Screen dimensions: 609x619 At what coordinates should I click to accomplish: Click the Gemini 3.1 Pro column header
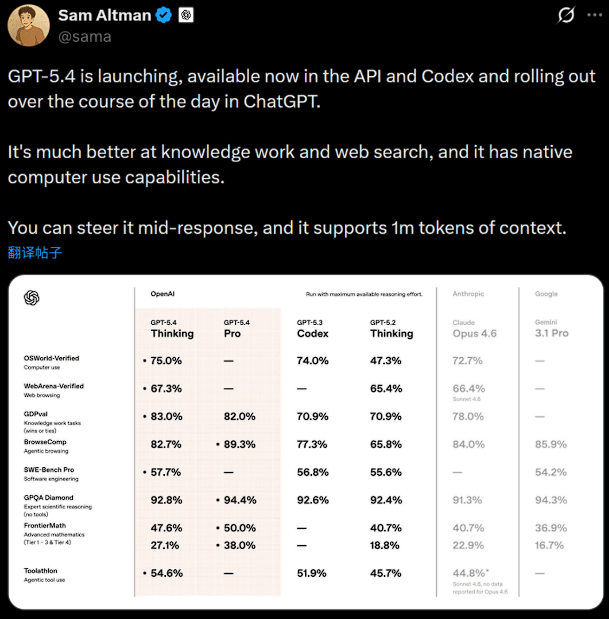pyautogui.click(x=551, y=328)
